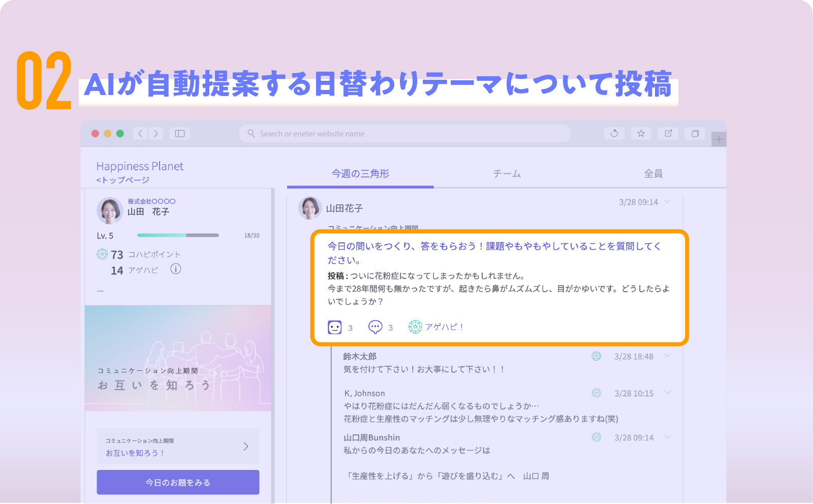Click the smiley face reaction icon
The height and width of the screenshot is (504, 813).
point(335,327)
